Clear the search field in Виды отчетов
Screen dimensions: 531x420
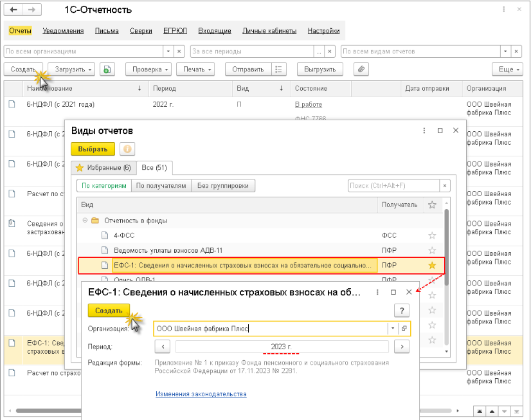pos(445,186)
